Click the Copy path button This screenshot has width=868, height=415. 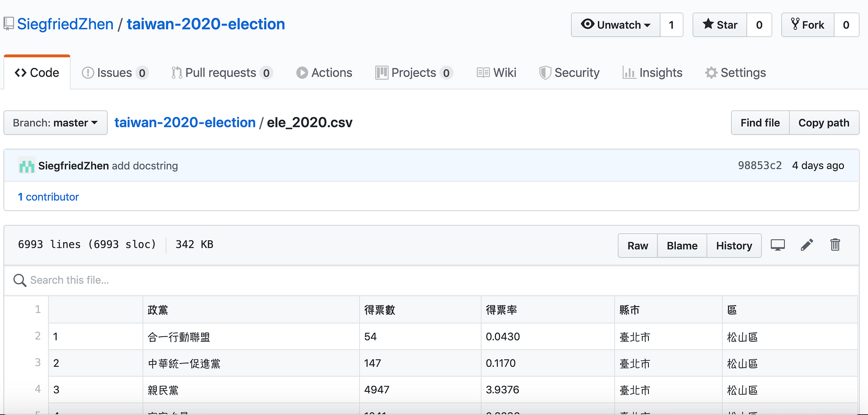click(824, 123)
